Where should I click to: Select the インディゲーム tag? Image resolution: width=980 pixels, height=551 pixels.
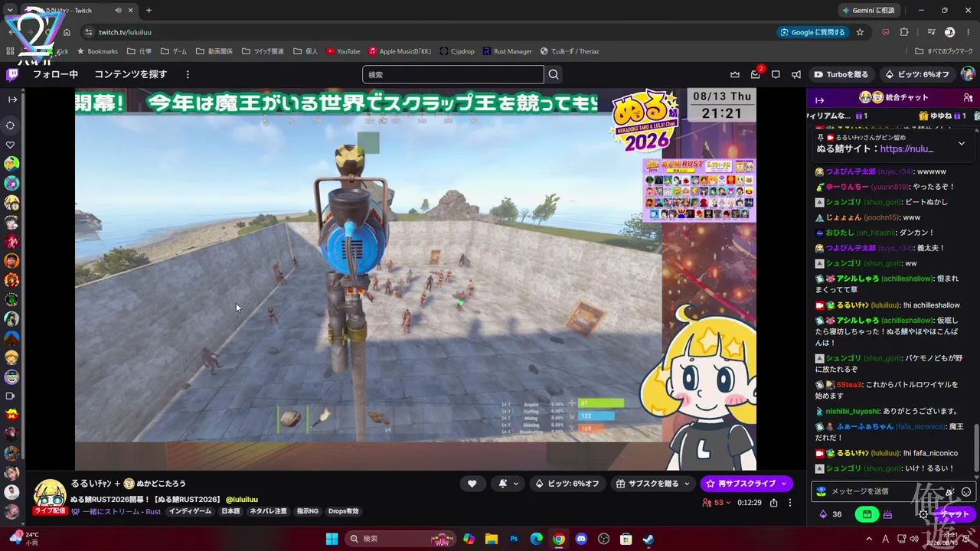coord(190,511)
